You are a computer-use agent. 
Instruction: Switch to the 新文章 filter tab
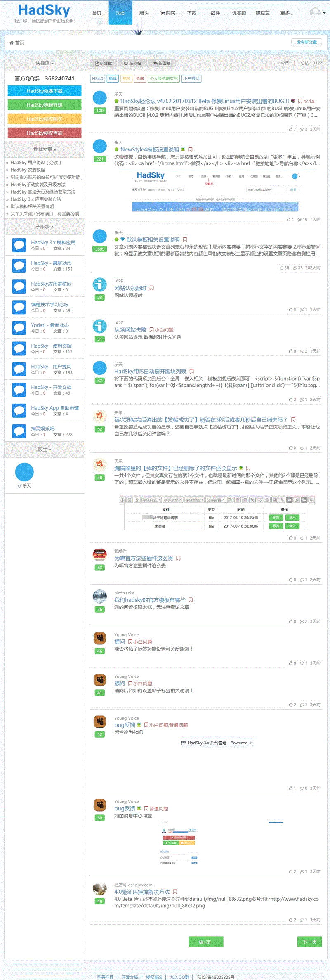pyautogui.click(x=103, y=63)
